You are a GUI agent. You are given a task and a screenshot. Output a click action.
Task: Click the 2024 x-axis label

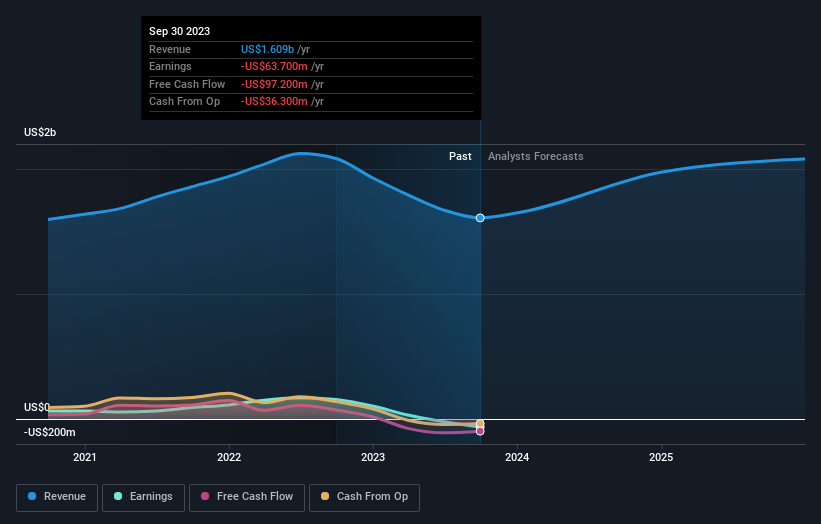[x=517, y=458]
